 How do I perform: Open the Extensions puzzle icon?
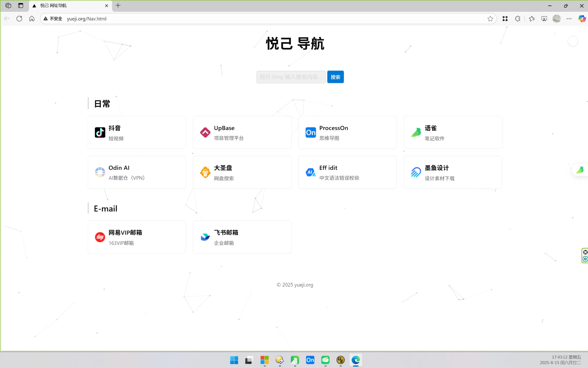tap(517, 19)
